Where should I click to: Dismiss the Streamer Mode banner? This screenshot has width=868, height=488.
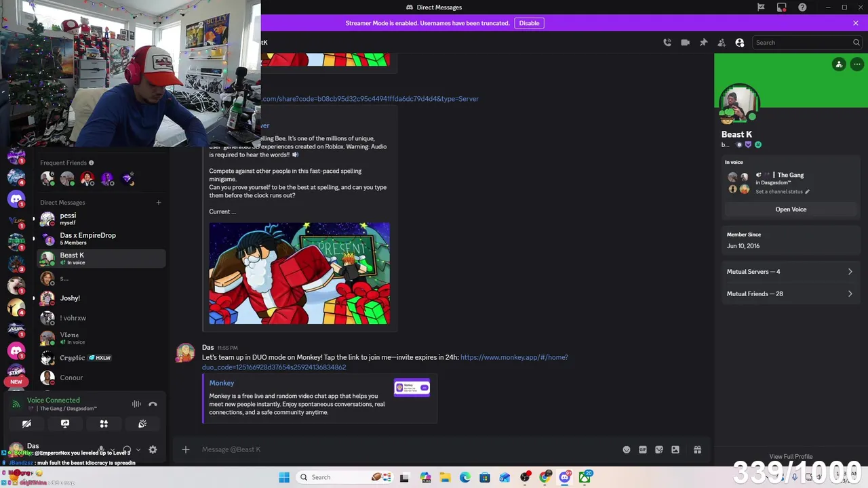coord(856,23)
